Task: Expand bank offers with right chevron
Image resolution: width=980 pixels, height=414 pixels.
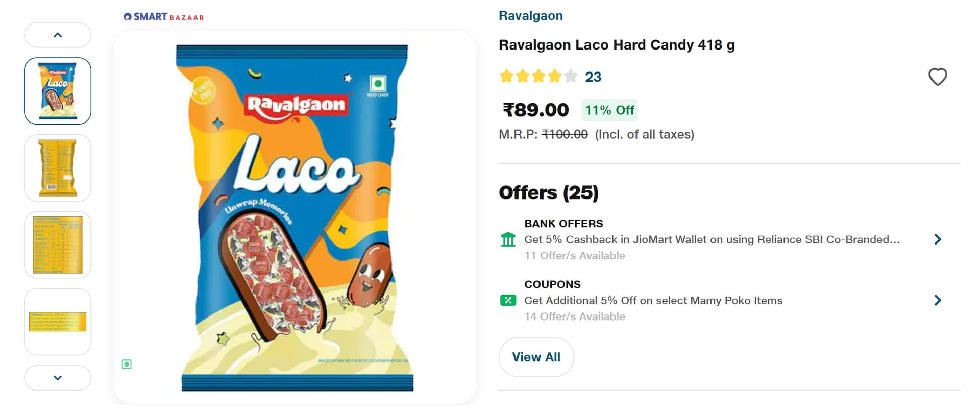Action: (x=937, y=239)
